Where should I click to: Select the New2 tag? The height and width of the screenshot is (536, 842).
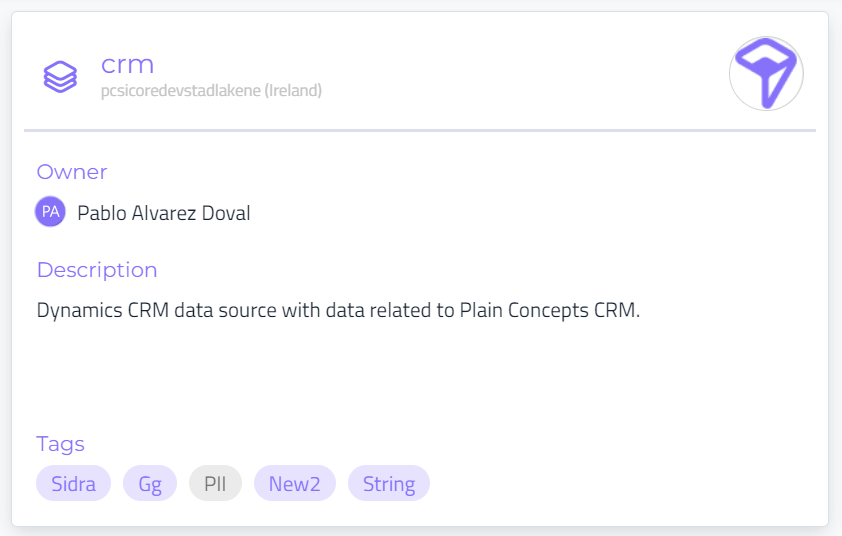[295, 484]
